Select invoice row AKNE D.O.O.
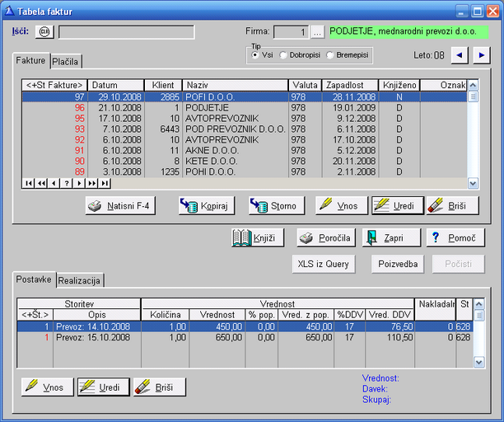 [x=245, y=150]
